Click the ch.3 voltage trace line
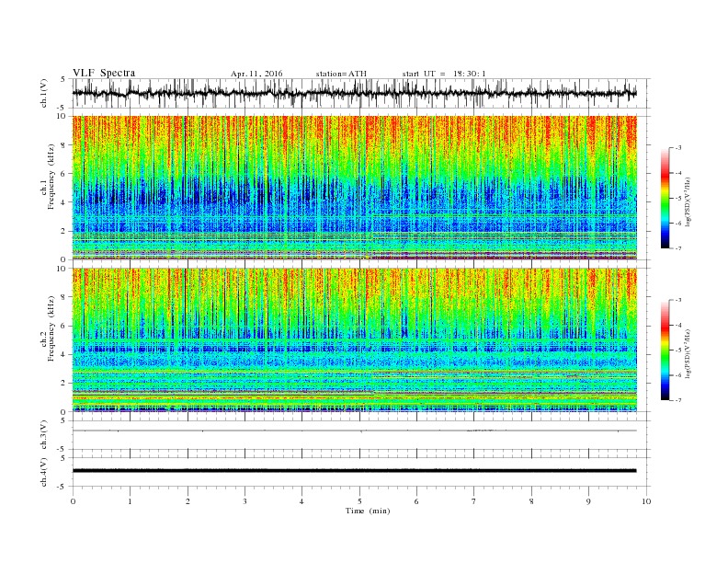Image resolution: width=728 pixels, height=563 pixels. [x=355, y=431]
